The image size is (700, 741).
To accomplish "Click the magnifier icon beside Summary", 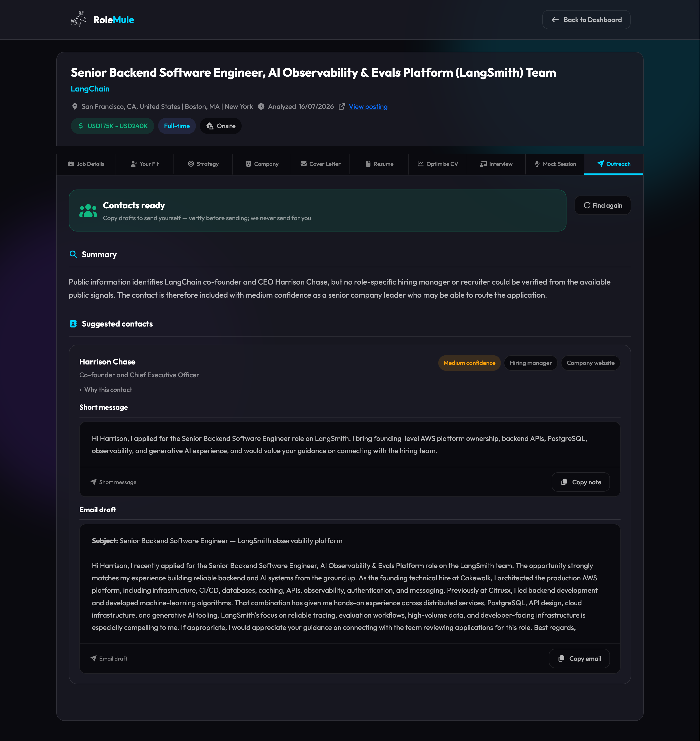I will [73, 254].
